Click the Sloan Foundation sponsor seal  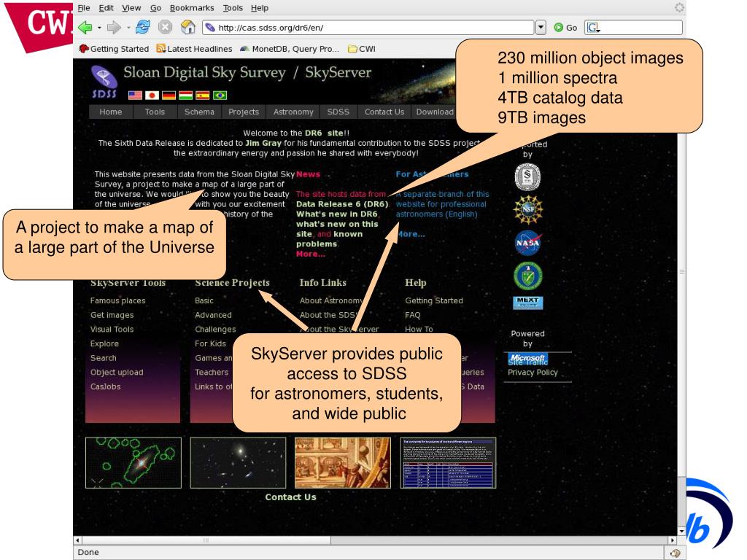527,176
